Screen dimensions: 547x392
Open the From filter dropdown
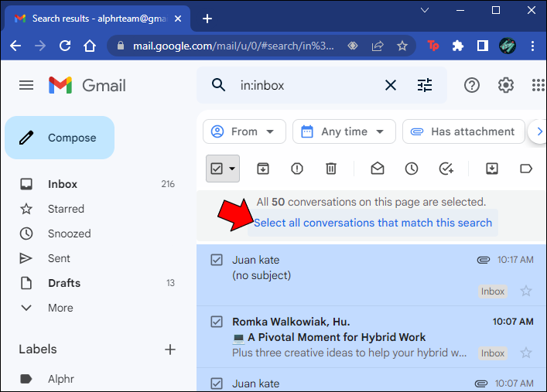click(x=244, y=131)
